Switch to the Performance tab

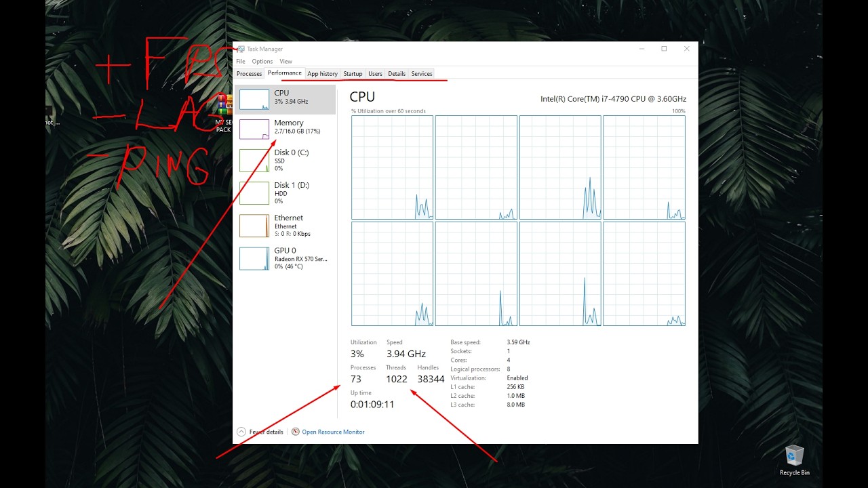click(284, 73)
